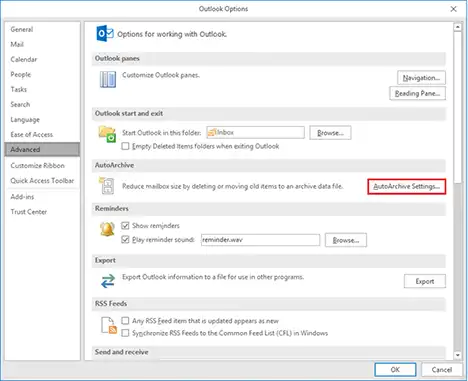Click the Outlook logo icon in header
The width and height of the screenshot is (468, 381).
pyautogui.click(x=105, y=33)
